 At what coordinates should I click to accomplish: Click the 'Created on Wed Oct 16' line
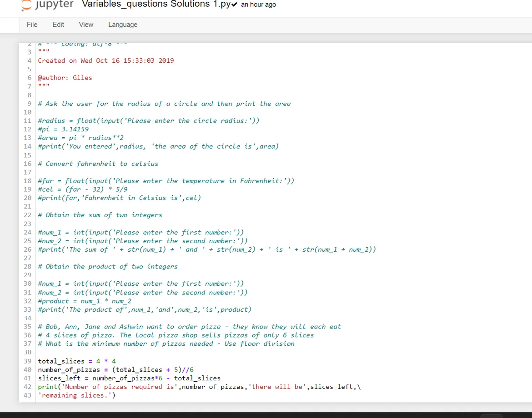point(105,60)
